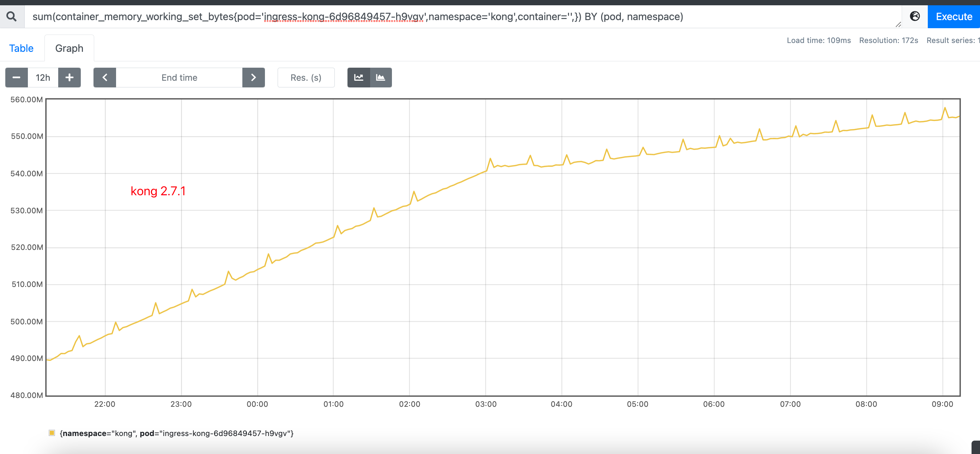Open the End time date picker
The width and height of the screenshot is (980, 454).
click(179, 77)
